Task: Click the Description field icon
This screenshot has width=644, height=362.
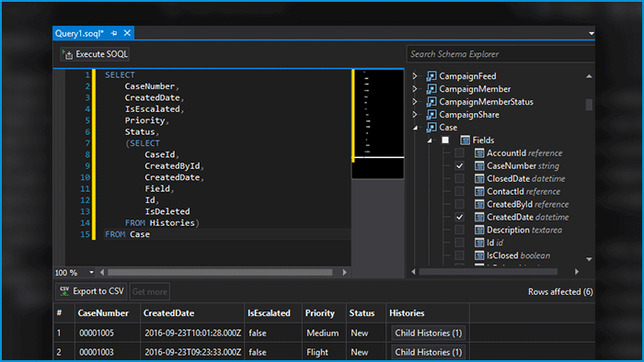Action: click(x=479, y=230)
